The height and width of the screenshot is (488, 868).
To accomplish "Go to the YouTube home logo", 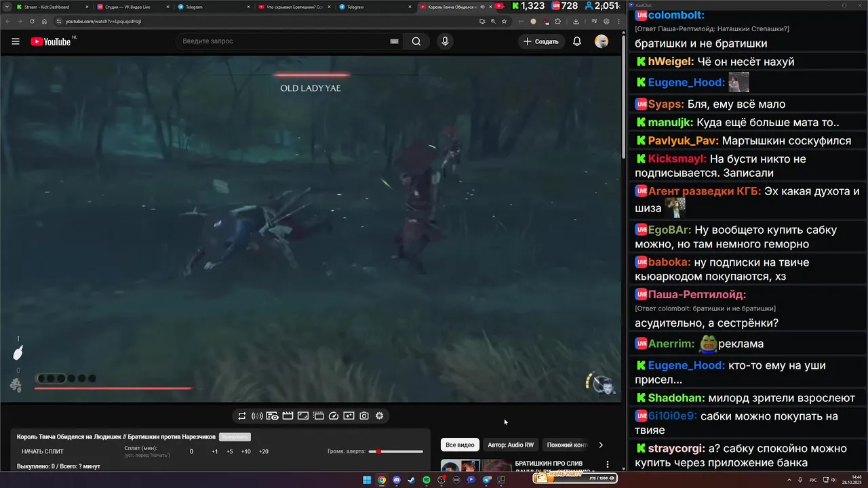I will (x=51, y=41).
